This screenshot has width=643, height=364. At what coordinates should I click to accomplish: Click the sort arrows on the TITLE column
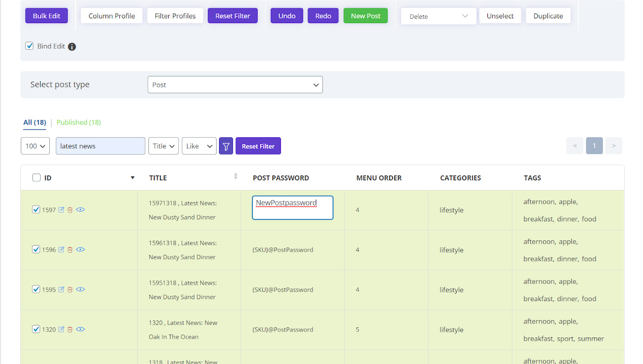tap(235, 177)
